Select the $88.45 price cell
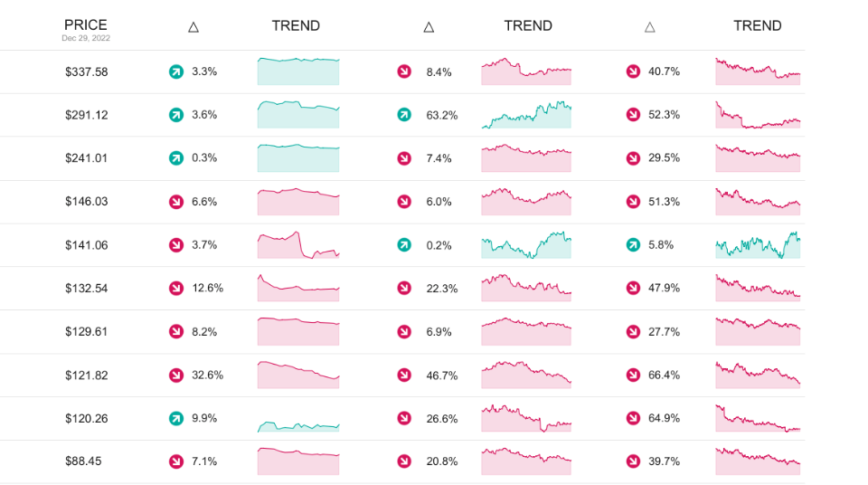 (83, 461)
